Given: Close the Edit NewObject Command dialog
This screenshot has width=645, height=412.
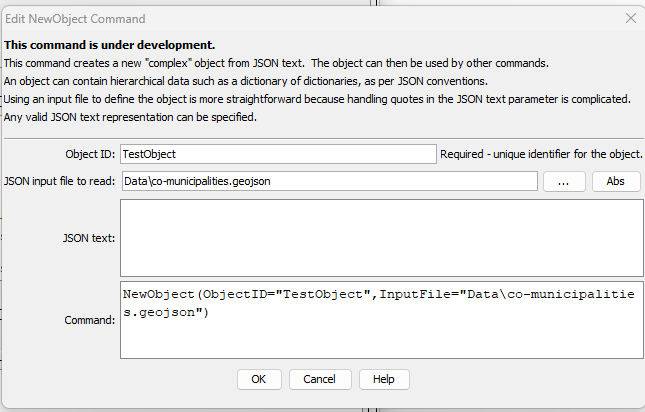Looking at the screenshot, I should [x=631, y=18].
